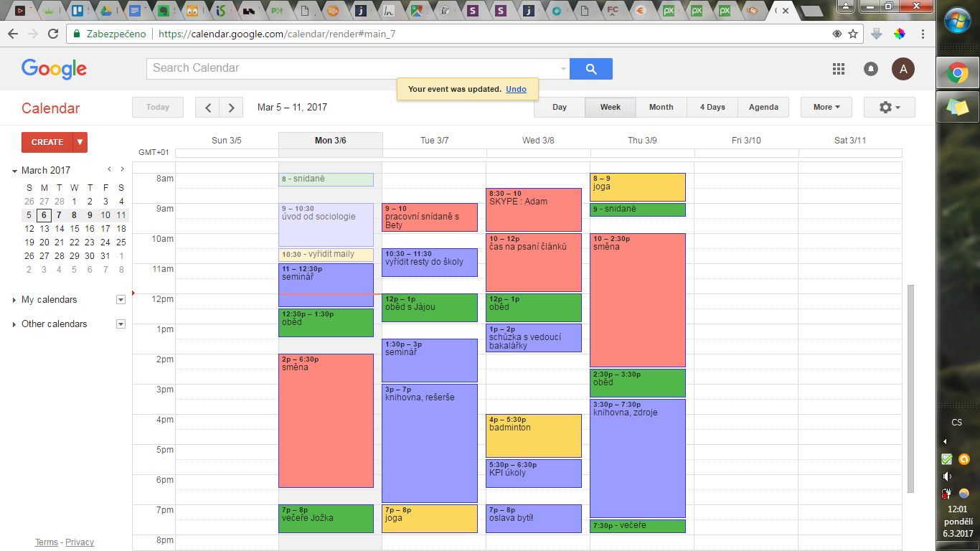This screenshot has width=980, height=551.
Task: Open the volume icon in system tray
Action: click(946, 476)
